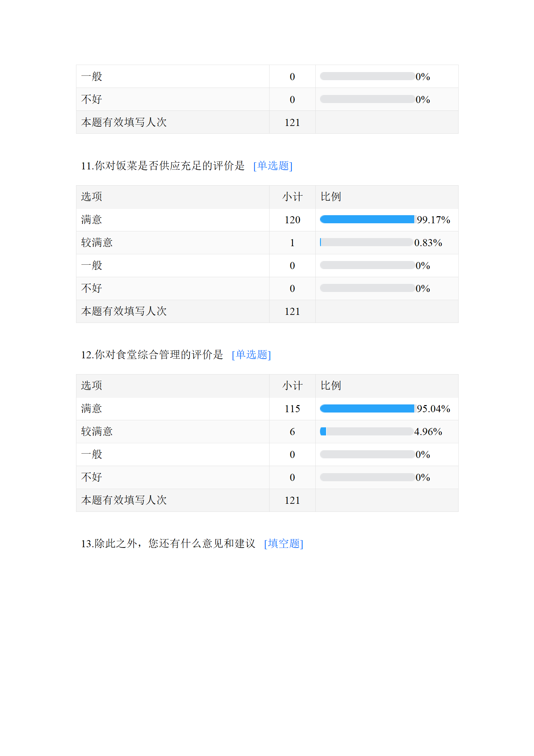Image resolution: width=534 pixels, height=756 pixels.
Task: Click the count cell showing 115
Action: (x=292, y=409)
